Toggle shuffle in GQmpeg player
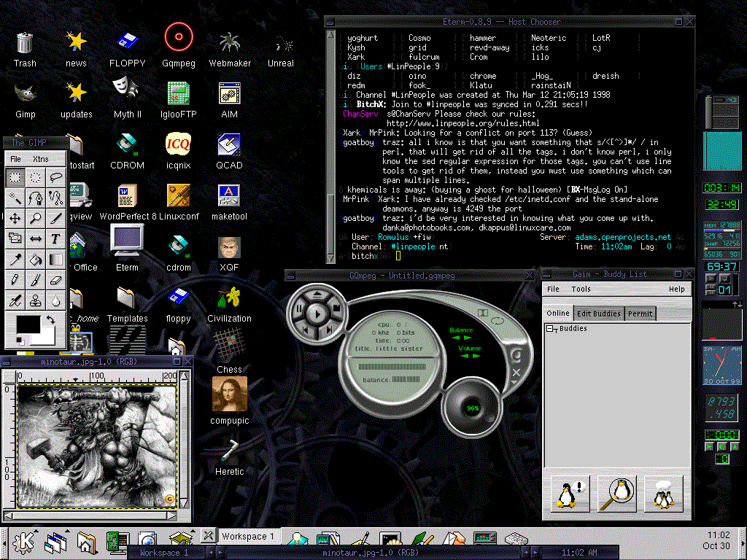The height and width of the screenshot is (560, 747). pos(483,313)
